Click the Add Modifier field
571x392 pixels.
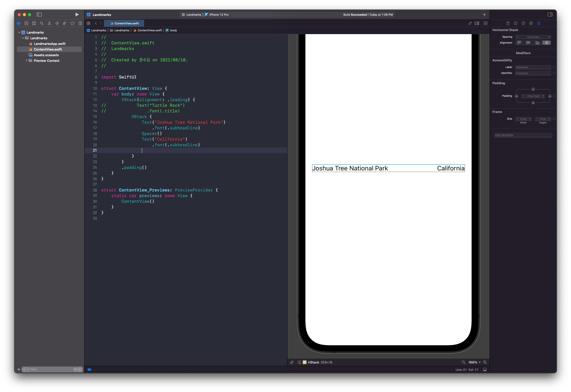pyautogui.click(x=523, y=135)
